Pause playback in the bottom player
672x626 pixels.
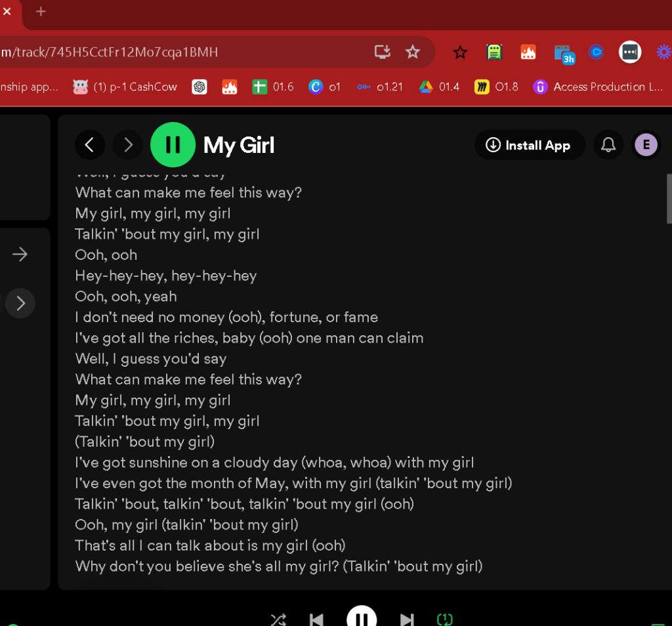pyautogui.click(x=362, y=617)
